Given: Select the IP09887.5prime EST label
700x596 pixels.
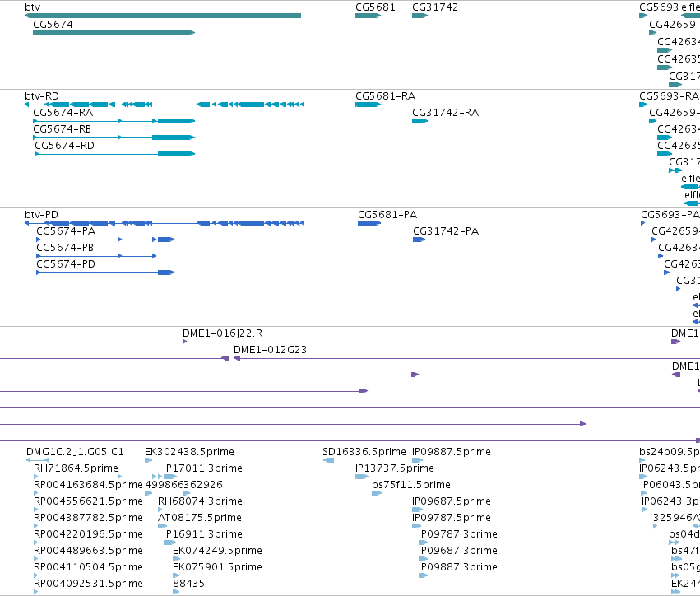Looking at the screenshot, I should point(452,452).
